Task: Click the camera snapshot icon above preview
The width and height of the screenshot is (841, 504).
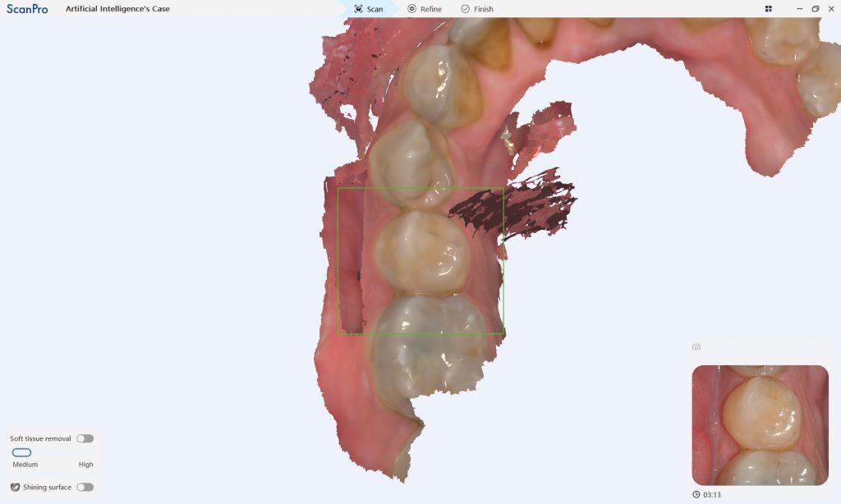Action: (x=696, y=347)
